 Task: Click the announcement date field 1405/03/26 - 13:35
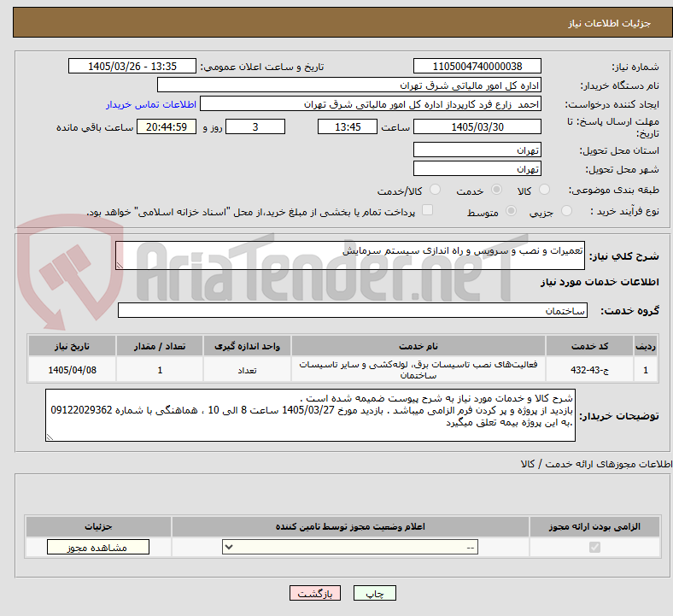click(132, 66)
